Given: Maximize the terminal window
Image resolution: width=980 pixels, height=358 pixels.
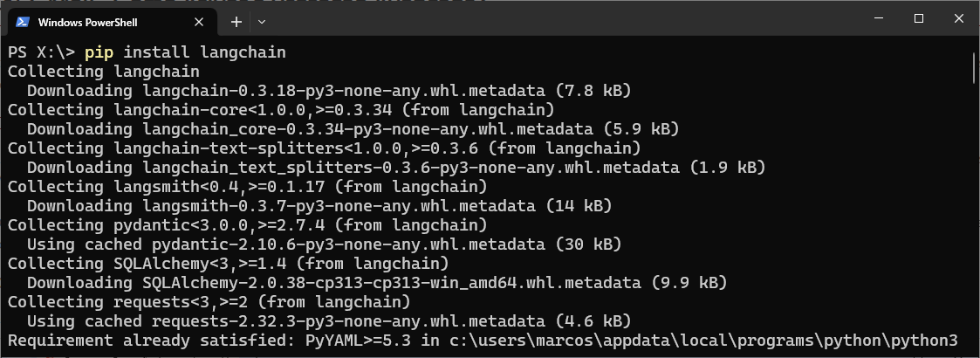Looking at the screenshot, I should point(919,19).
